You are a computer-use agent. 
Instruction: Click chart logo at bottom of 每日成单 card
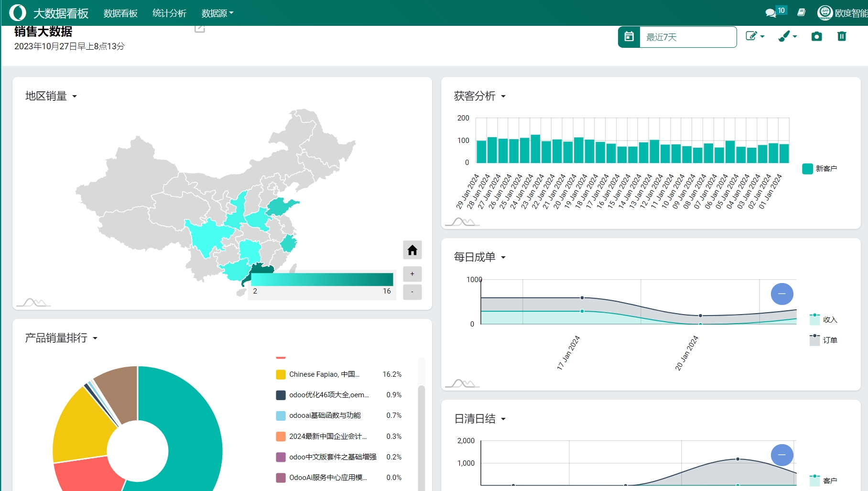(x=462, y=383)
